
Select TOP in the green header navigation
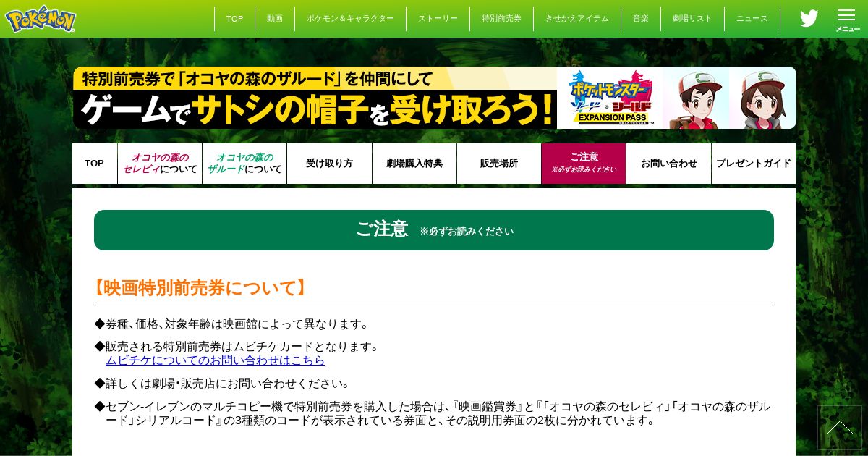pyautogui.click(x=234, y=19)
